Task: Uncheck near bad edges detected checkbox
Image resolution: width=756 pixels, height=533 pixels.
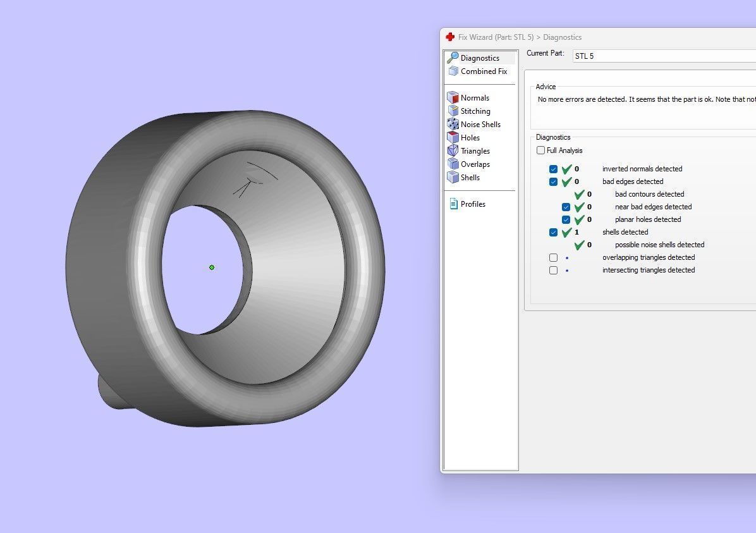Action: [566, 207]
